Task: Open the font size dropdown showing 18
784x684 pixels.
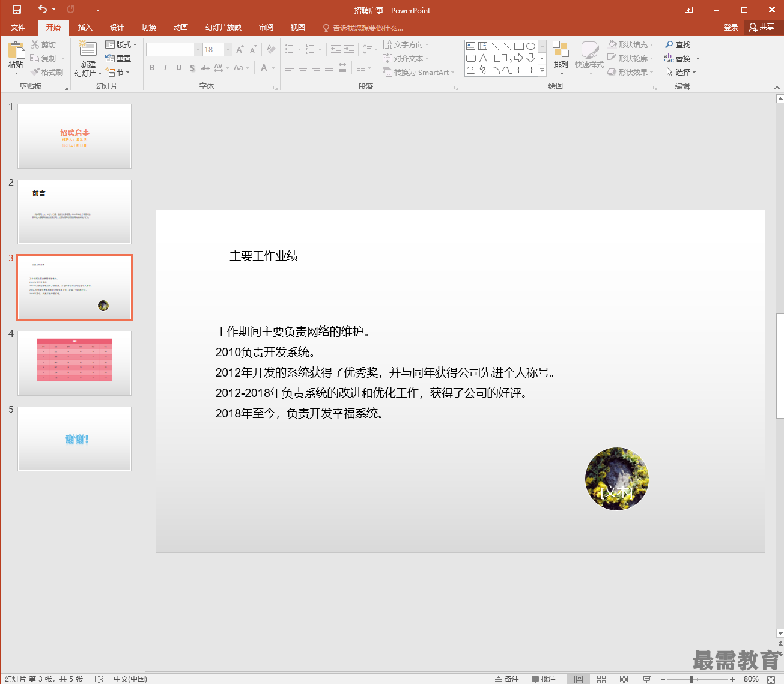Action: coord(228,49)
